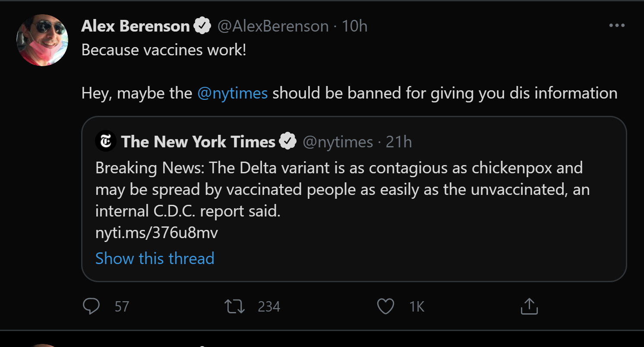Click The New York Times display name

198,142
